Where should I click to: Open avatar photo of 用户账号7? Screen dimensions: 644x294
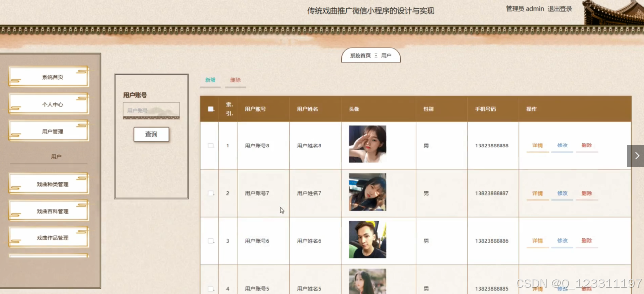click(x=367, y=192)
